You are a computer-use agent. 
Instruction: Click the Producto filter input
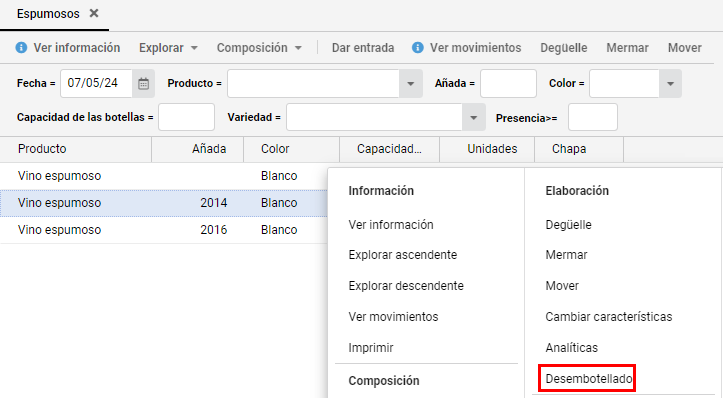tap(313, 83)
